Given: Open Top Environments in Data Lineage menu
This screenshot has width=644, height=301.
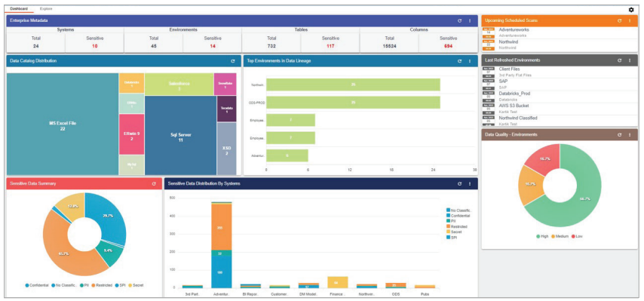Looking at the screenshot, I should pos(470,61).
